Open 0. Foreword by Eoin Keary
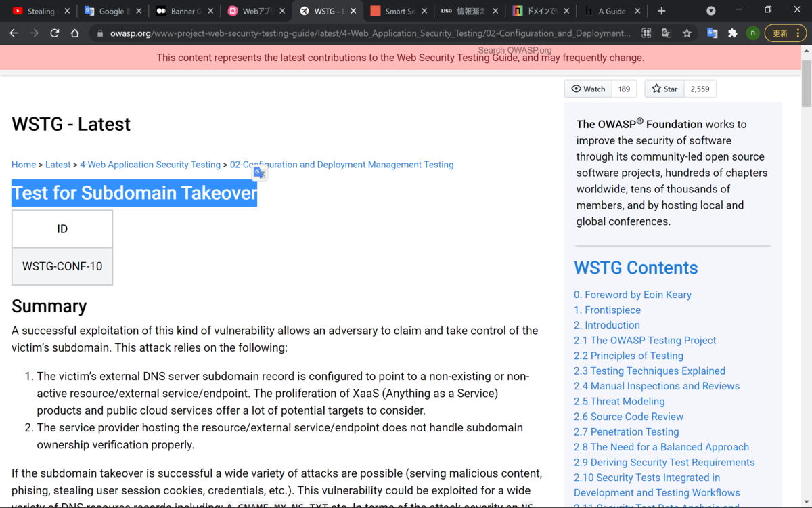The width and height of the screenshot is (812, 508). point(633,295)
